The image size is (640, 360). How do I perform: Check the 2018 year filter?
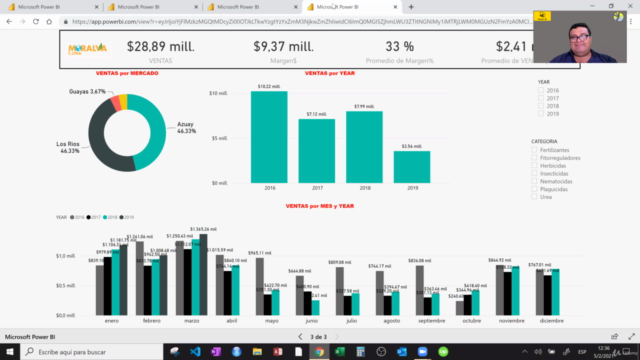(541, 106)
